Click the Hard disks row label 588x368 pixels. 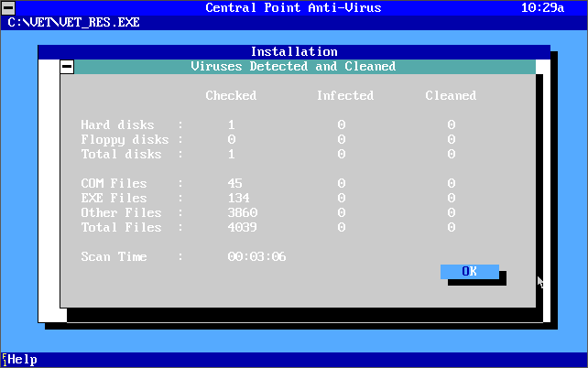(x=117, y=124)
